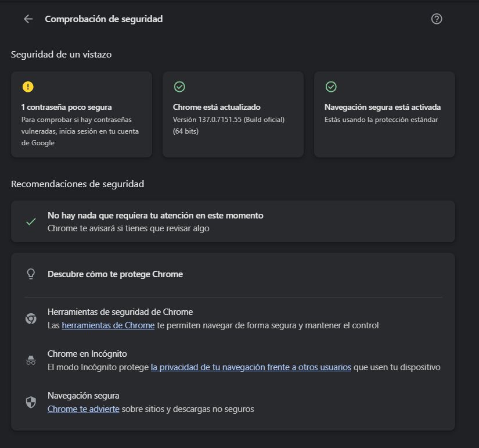Viewport: 479px width, 448px height.
Task: Open la privacidad de tu navegación link
Action: coord(251,367)
